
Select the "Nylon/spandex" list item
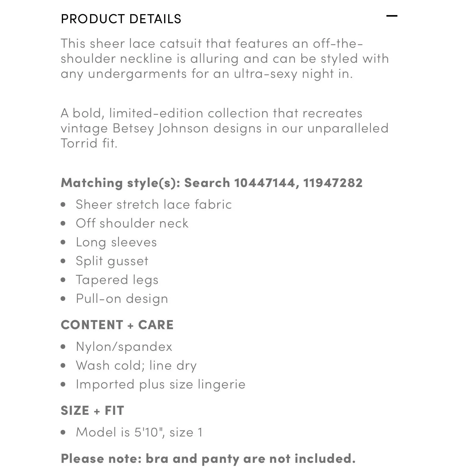point(124,347)
